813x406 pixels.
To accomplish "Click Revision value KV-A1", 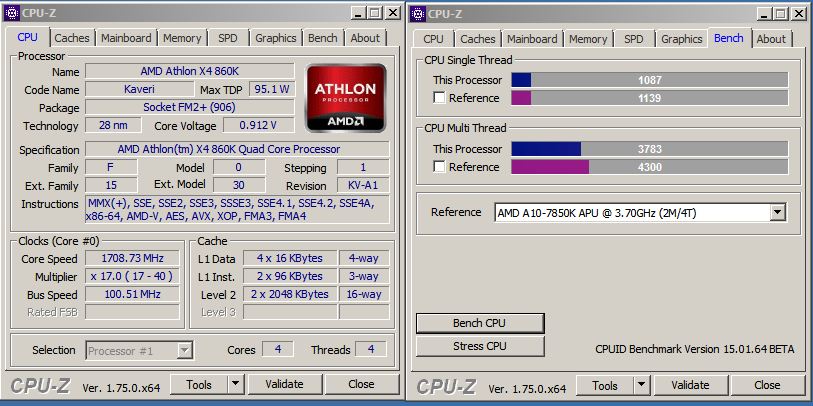I will click(x=363, y=185).
